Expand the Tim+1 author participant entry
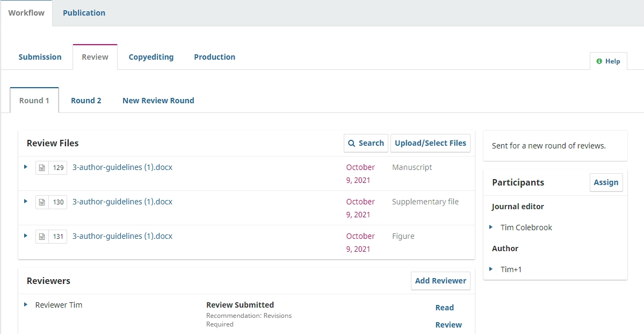Screen dimensions: 644x334 [491, 269]
